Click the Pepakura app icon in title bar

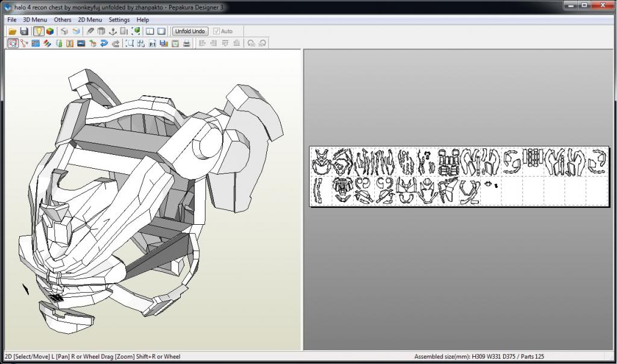click(8, 7)
